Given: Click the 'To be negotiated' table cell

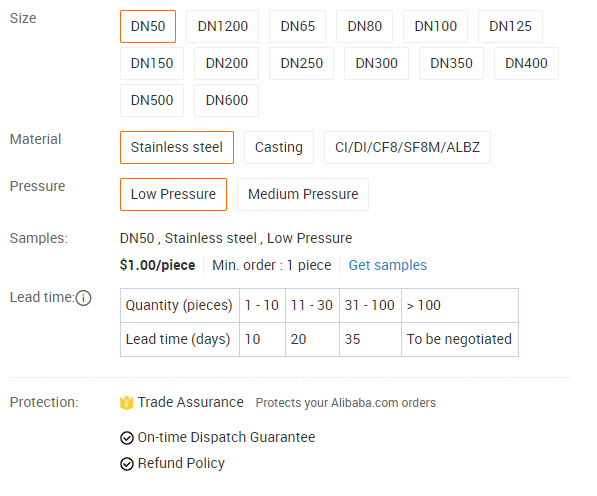Looking at the screenshot, I should 460,339.
